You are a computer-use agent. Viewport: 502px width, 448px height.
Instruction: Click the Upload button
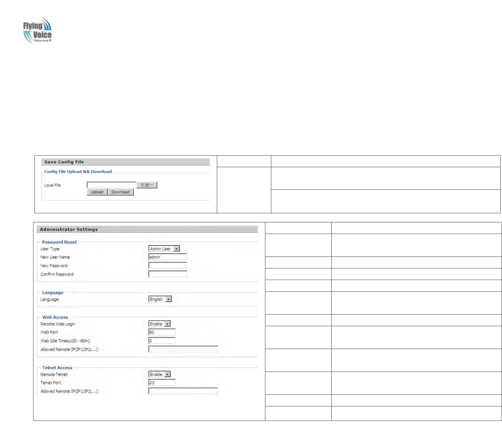coord(97,192)
